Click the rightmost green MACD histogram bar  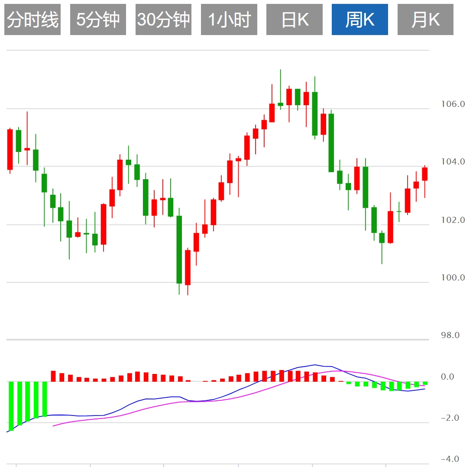pyautogui.click(x=425, y=383)
